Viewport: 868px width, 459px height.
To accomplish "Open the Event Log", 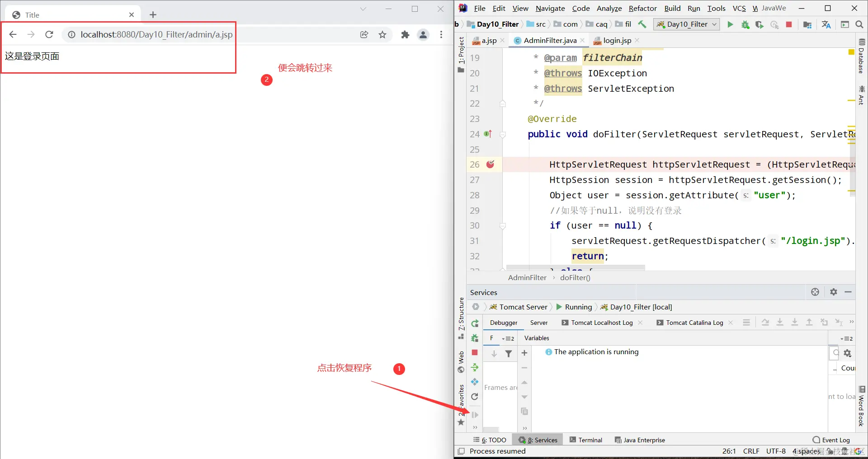I will pyautogui.click(x=831, y=440).
